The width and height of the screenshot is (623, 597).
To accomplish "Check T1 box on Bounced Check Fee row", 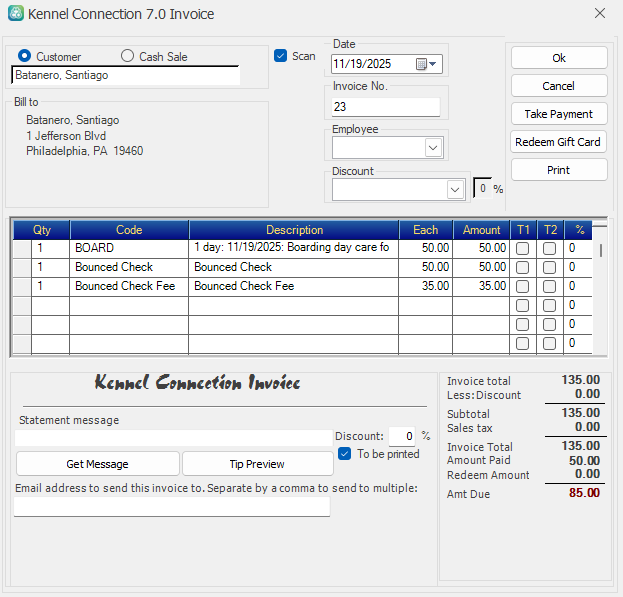I will [x=522, y=286].
